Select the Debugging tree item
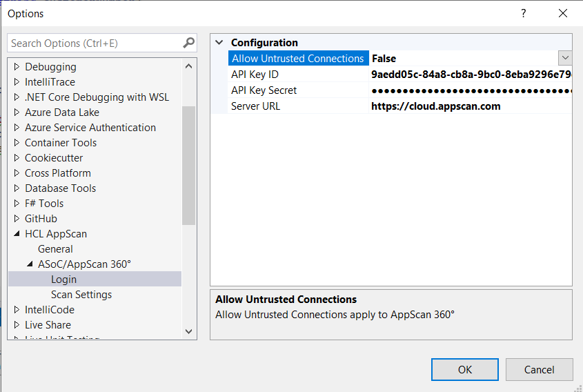Image resolution: width=583 pixels, height=392 pixels. 50,66
